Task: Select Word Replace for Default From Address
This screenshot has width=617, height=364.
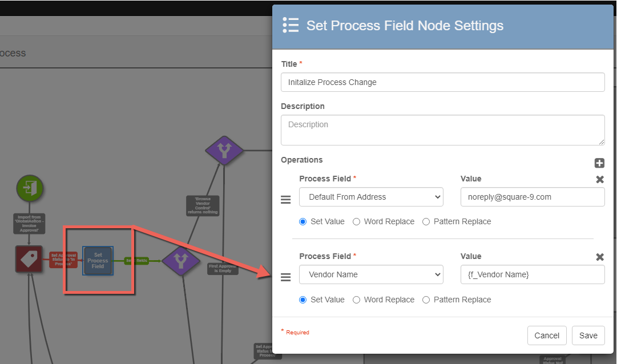Action: pos(356,222)
